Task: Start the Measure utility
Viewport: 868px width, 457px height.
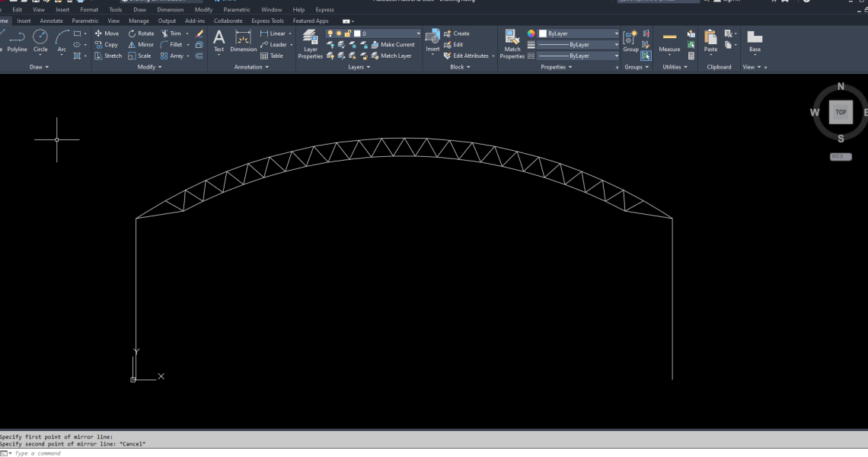Action: click(669, 42)
